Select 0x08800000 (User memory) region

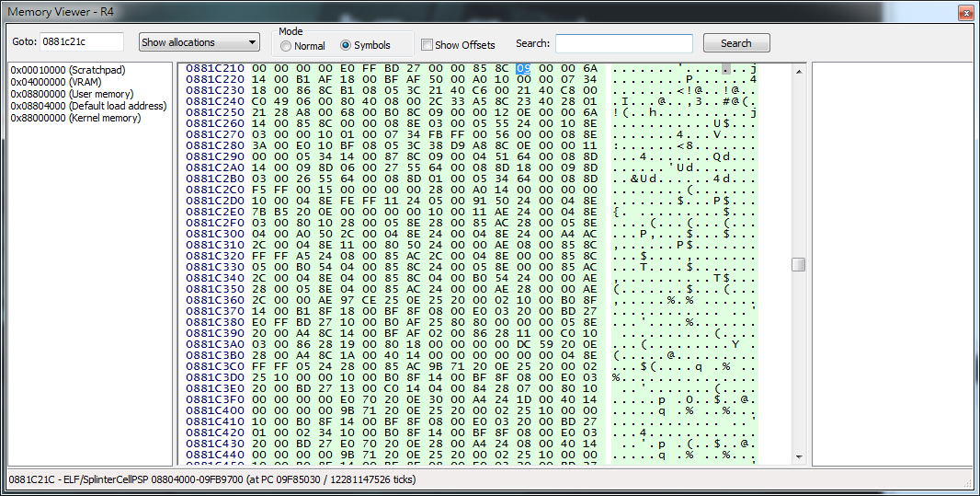(72, 94)
